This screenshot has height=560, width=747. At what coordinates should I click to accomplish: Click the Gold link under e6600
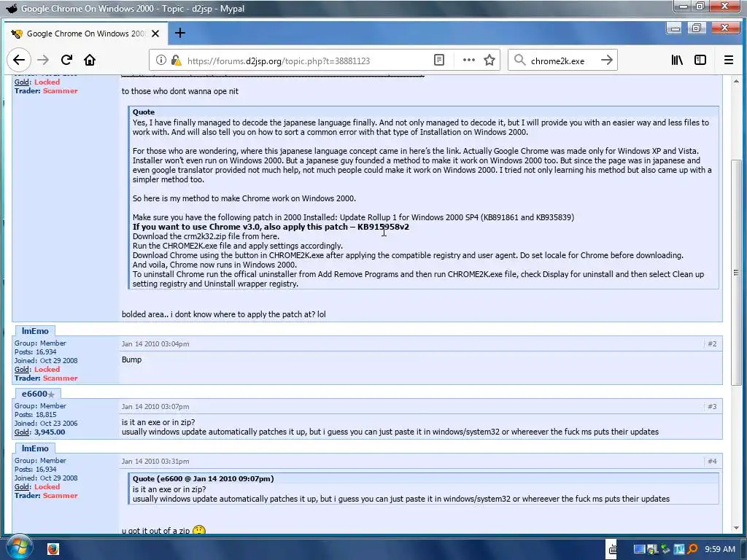[22, 432]
